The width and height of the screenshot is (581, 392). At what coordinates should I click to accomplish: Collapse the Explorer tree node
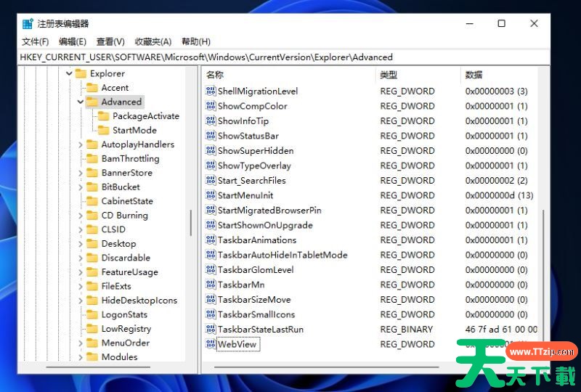point(69,73)
